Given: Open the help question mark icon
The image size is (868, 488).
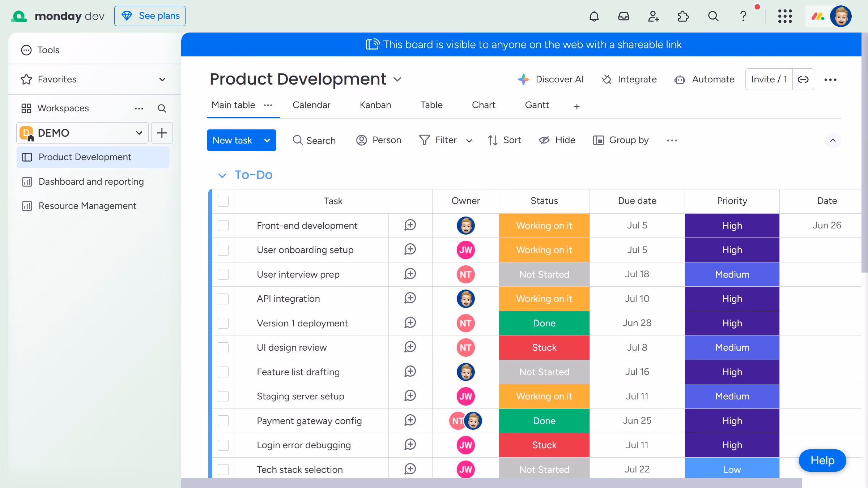Looking at the screenshot, I should [x=743, y=16].
